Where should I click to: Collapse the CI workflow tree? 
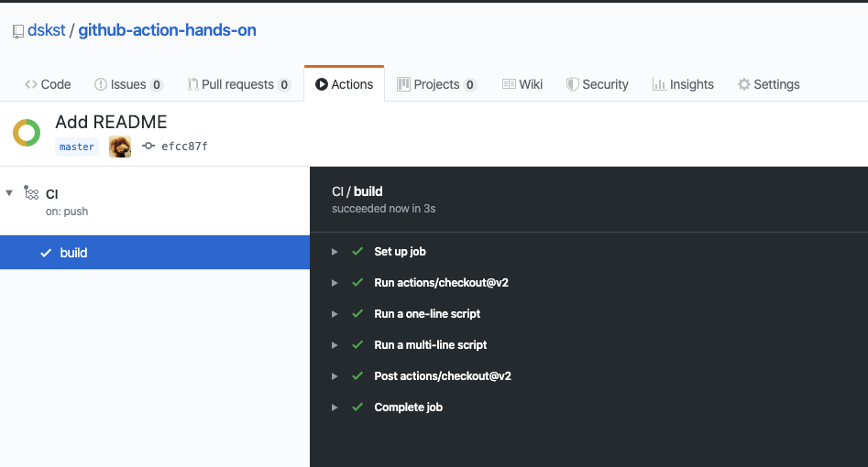(9, 193)
